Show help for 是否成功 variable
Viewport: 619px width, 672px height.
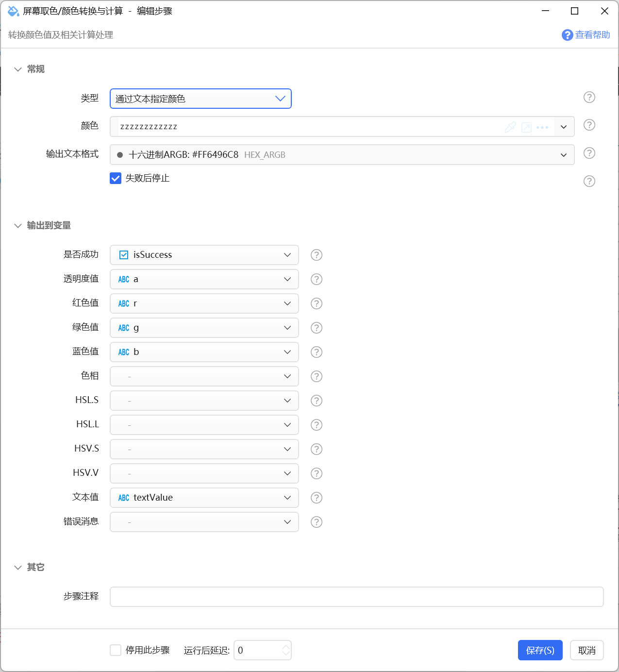pyautogui.click(x=317, y=255)
